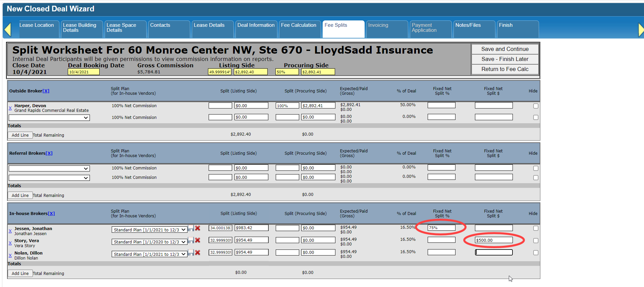Click Add Line under In-house Brokers
Viewport: 644px width, 287px height.
[x=20, y=273]
